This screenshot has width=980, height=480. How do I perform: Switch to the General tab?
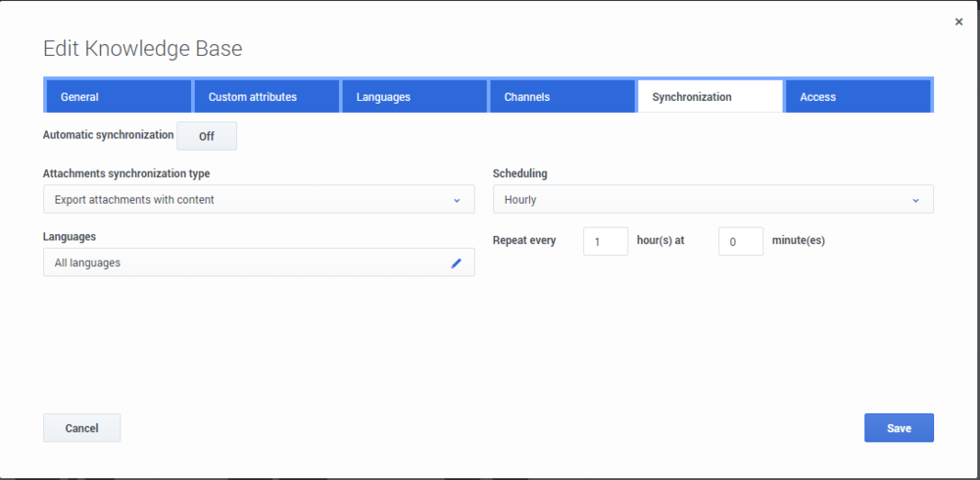[x=119, y=97]
